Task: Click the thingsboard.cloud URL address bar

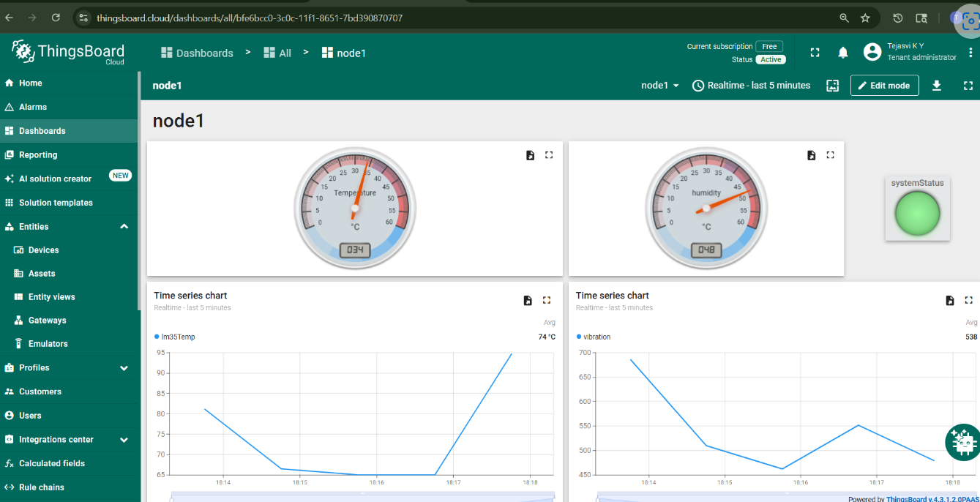Action: 249,18
